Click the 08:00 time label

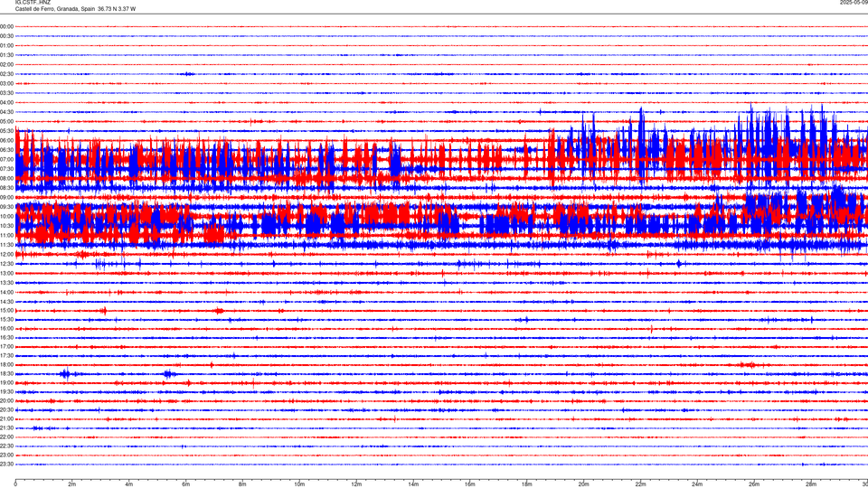[x=6, y=178]
